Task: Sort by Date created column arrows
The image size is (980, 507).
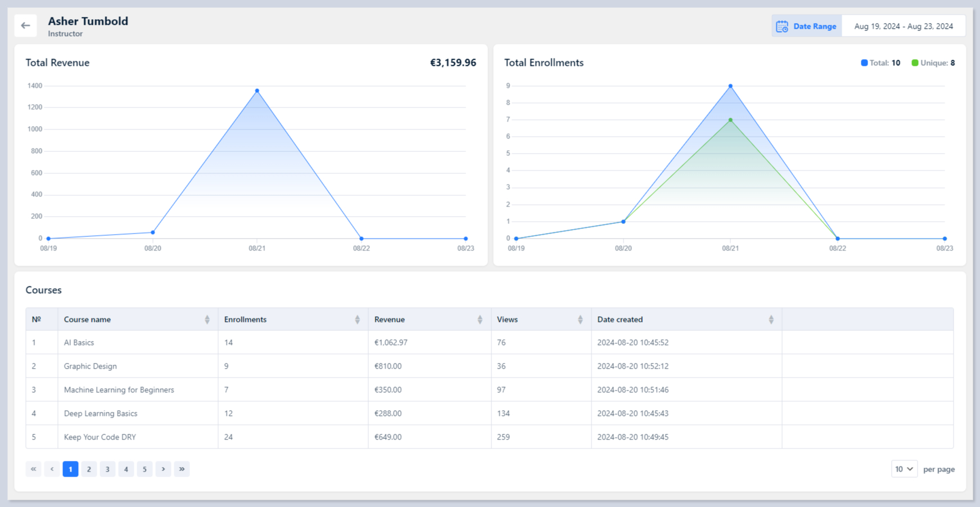Action: tap(771, 320)
